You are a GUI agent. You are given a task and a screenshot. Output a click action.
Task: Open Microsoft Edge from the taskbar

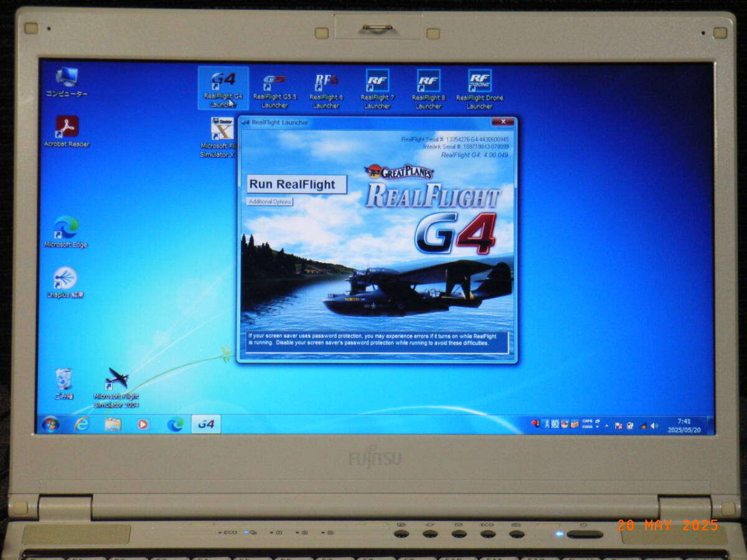[175, 424]
